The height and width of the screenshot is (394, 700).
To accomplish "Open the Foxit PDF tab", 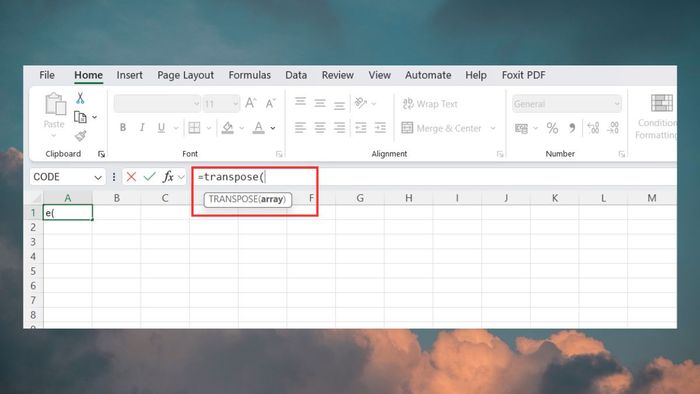I will [524, 75].
